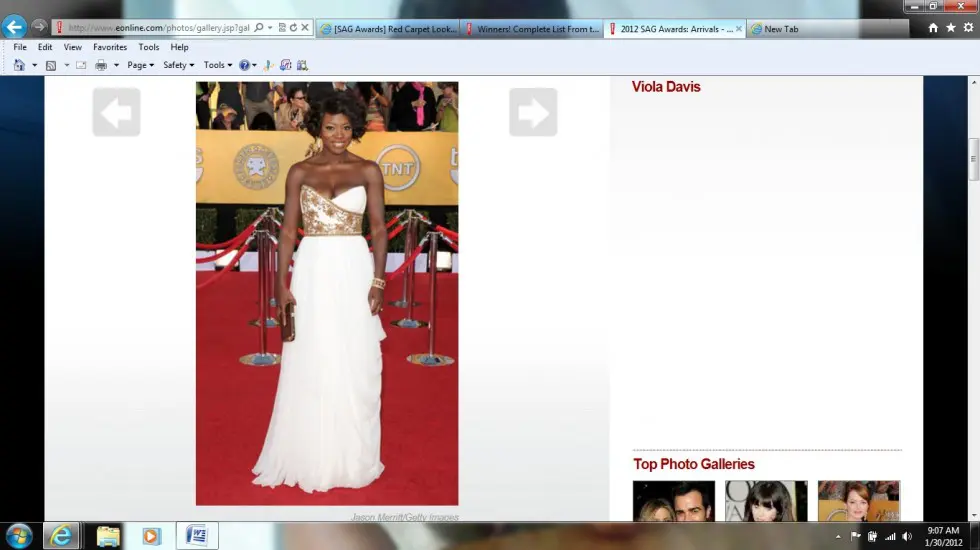Open Windows Media Player taskbar icon
The image size is (980, 550).
click(x=151, y=536)
